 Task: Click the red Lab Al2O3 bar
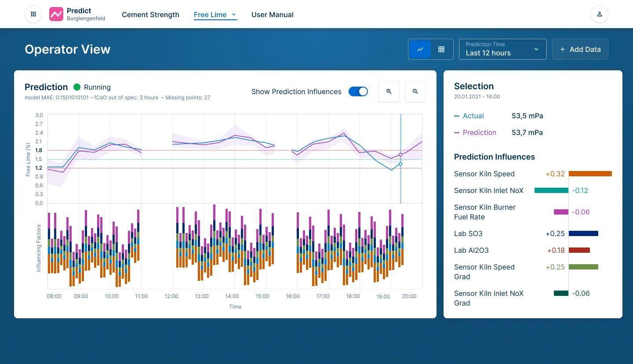pyautogui.click(x=579, y=250)
